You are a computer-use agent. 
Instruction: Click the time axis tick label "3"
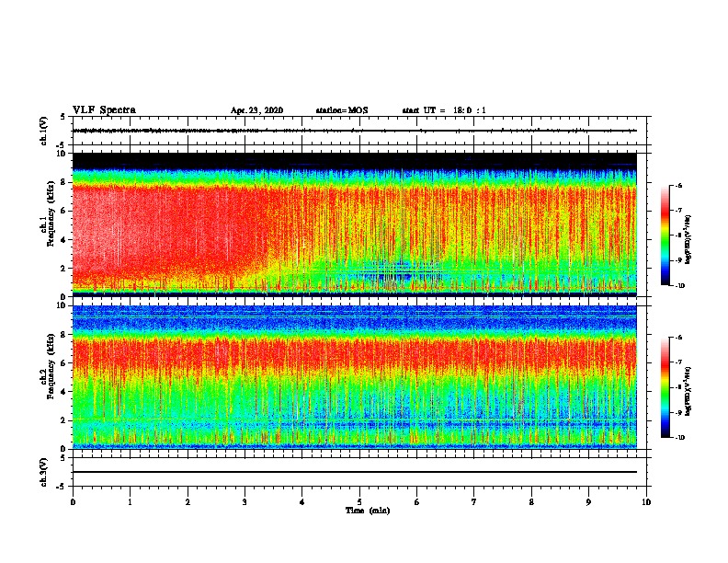click(245, 501)
